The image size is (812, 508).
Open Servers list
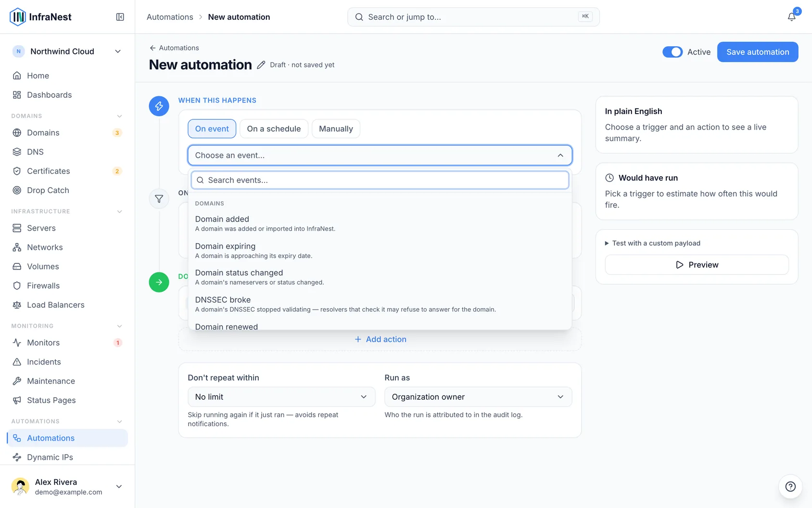67,228
